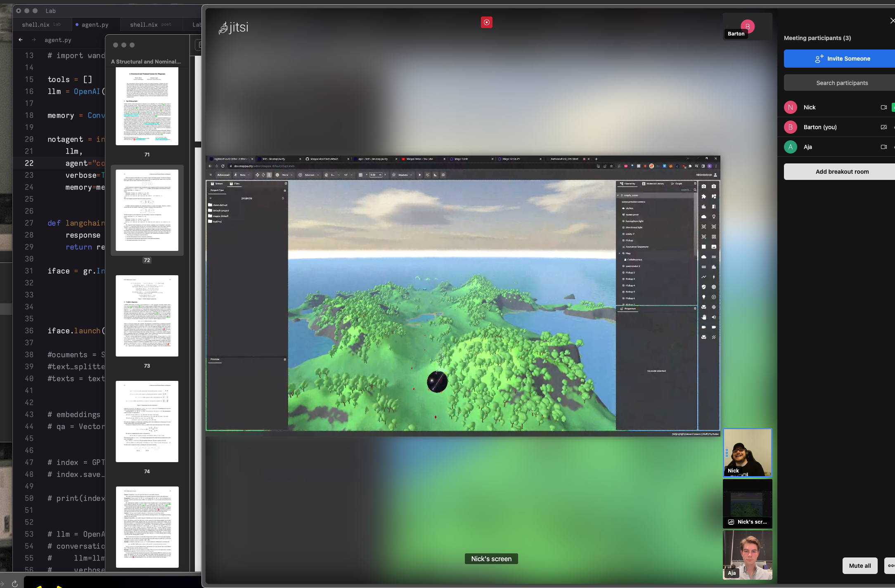Open Nick's video tile in filmstrip

click(747, 452)
